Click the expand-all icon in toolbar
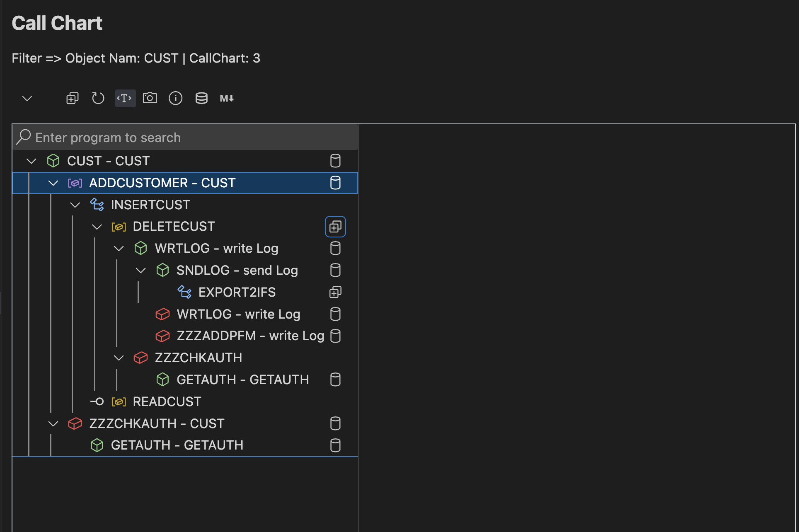799x532 pixels. [73, 98]
